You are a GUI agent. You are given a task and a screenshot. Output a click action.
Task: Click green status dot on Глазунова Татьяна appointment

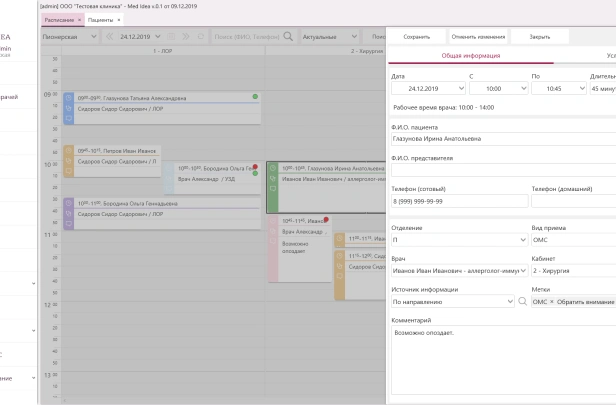click(x=255, y=97)
